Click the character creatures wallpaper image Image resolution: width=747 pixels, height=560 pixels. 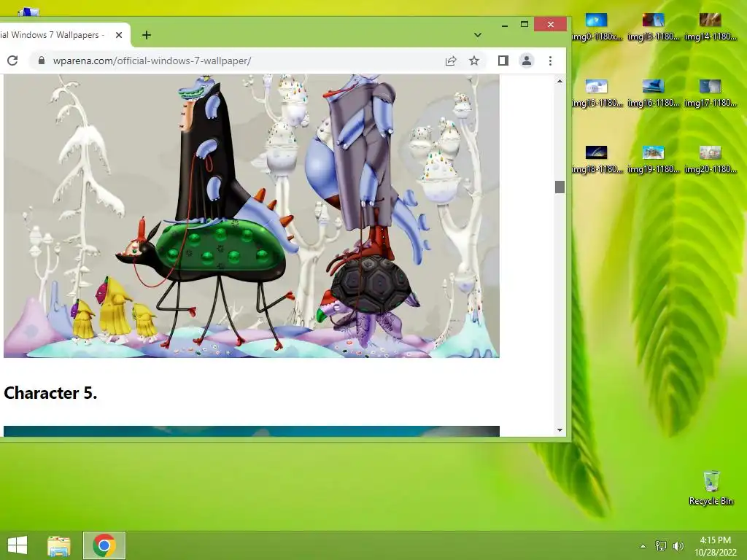[252, 216]
